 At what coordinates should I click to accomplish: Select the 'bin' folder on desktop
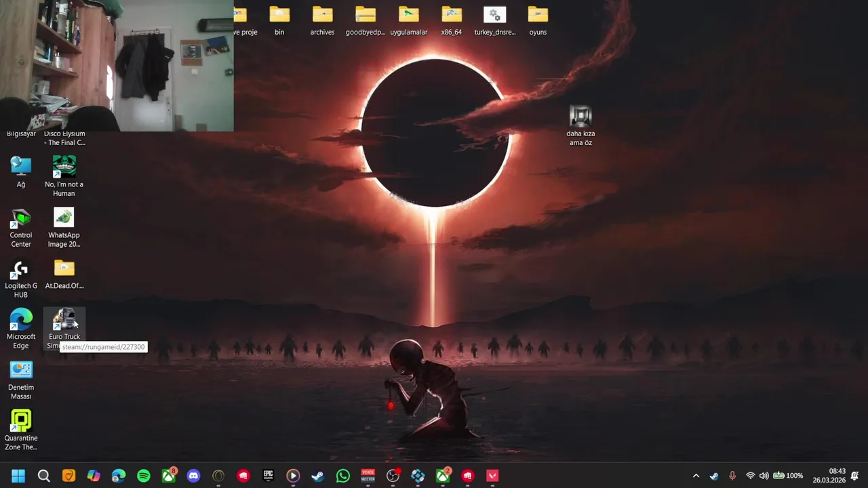tap(279, 20)
